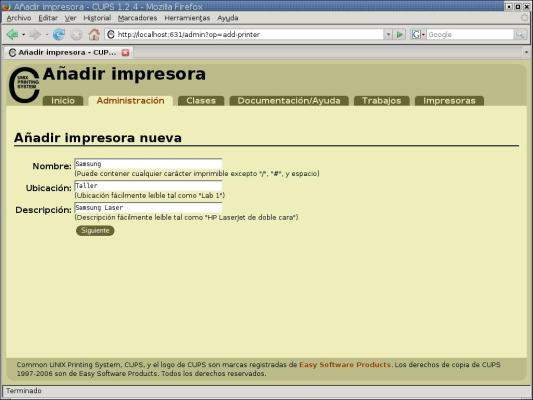
Task: Open the tab list dropdown at right
Action: (526, 52)
